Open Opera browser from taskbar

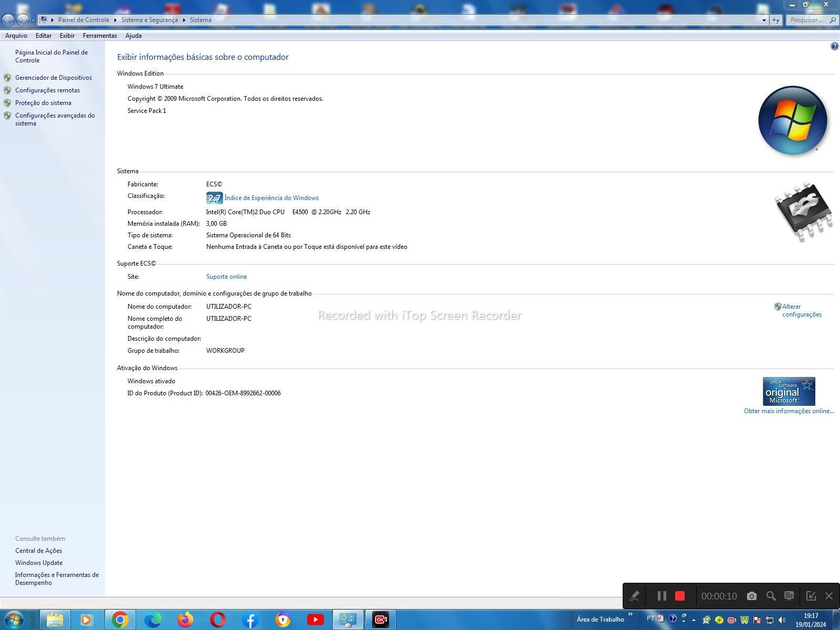point(217,620)
